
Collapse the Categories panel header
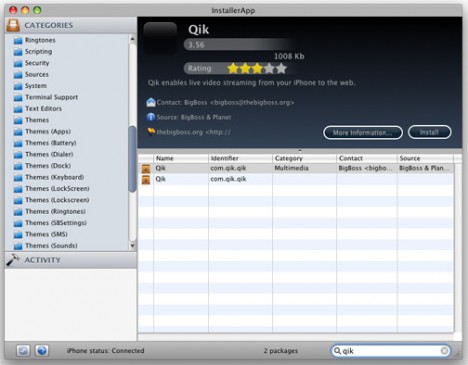point(71,25)
